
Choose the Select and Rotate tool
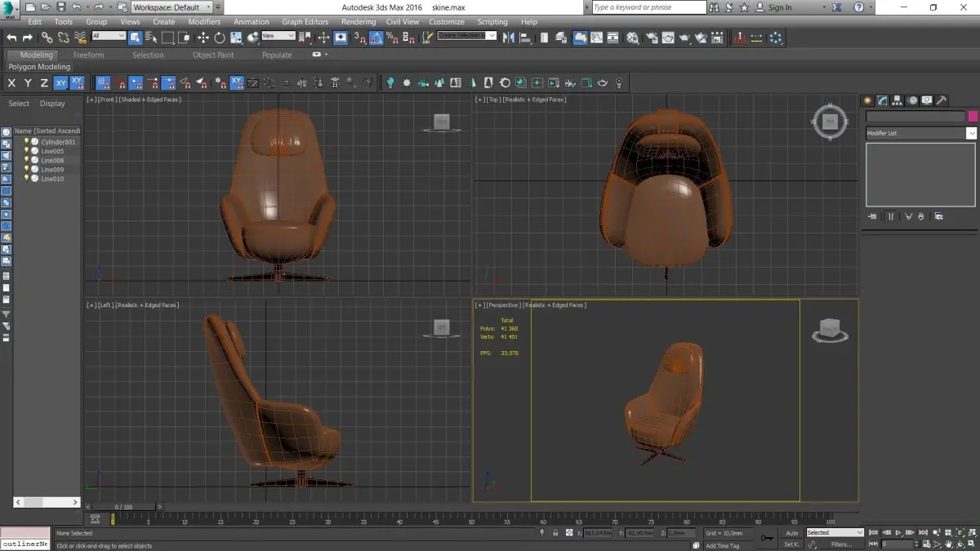(x=220, y=38)
